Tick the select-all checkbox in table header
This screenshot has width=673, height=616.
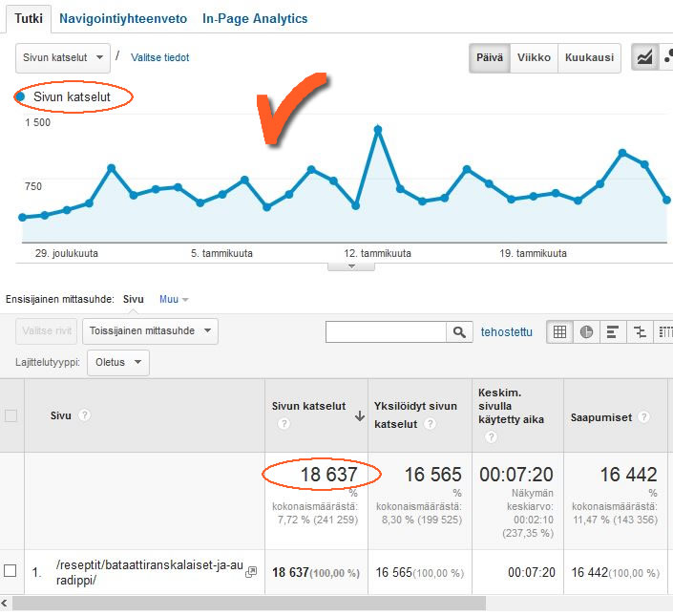coord(11,415)
